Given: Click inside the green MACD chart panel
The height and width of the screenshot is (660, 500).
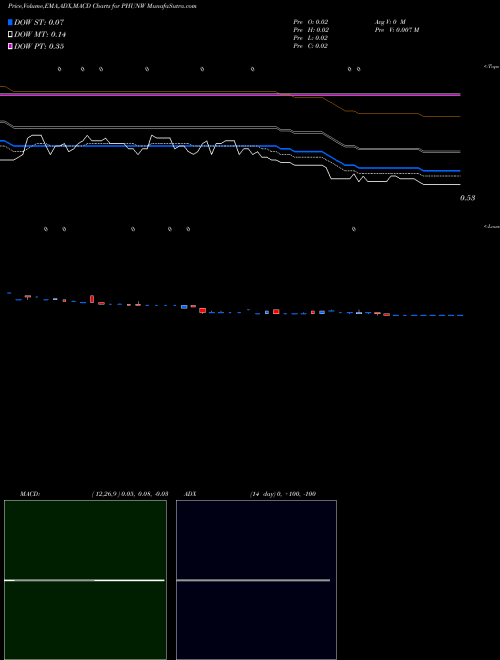Looking at the screenshot, I should (85, 580).
